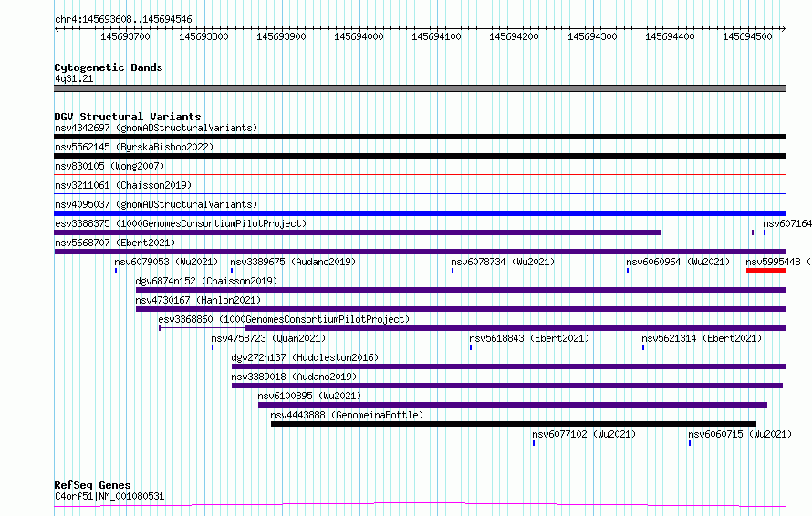Open the nsv4443888 (GenomeinaBottle) label
This screenshot has height=516, width=812.
pos(347,415)
